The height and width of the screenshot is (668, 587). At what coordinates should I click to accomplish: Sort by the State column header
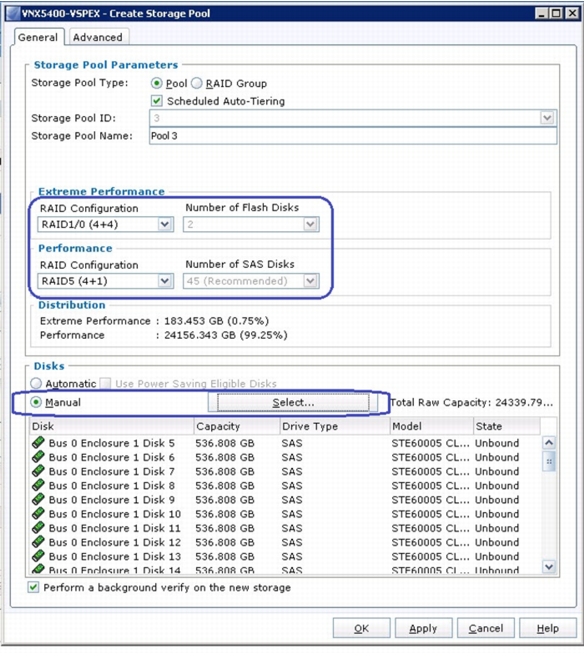(507, 426)
